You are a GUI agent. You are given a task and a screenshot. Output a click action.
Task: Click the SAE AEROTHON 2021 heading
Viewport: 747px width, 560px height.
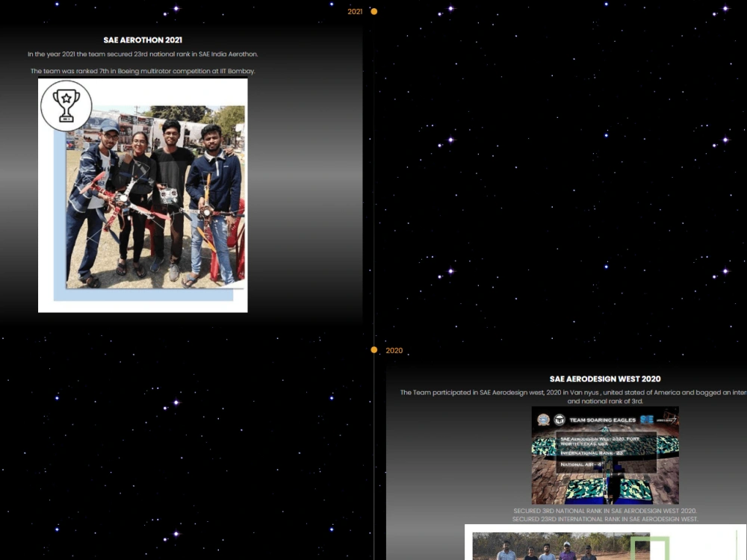pos(143,40)
